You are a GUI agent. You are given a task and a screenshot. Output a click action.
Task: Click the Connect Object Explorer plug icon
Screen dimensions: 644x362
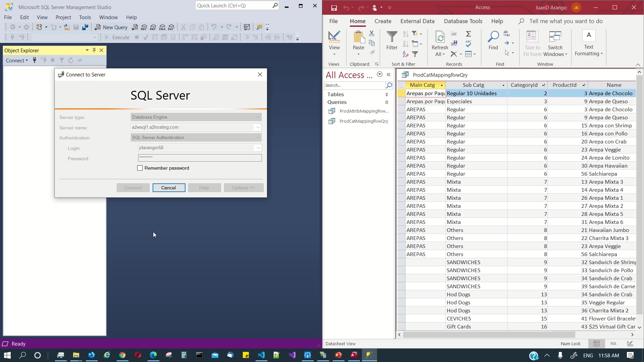34,60
